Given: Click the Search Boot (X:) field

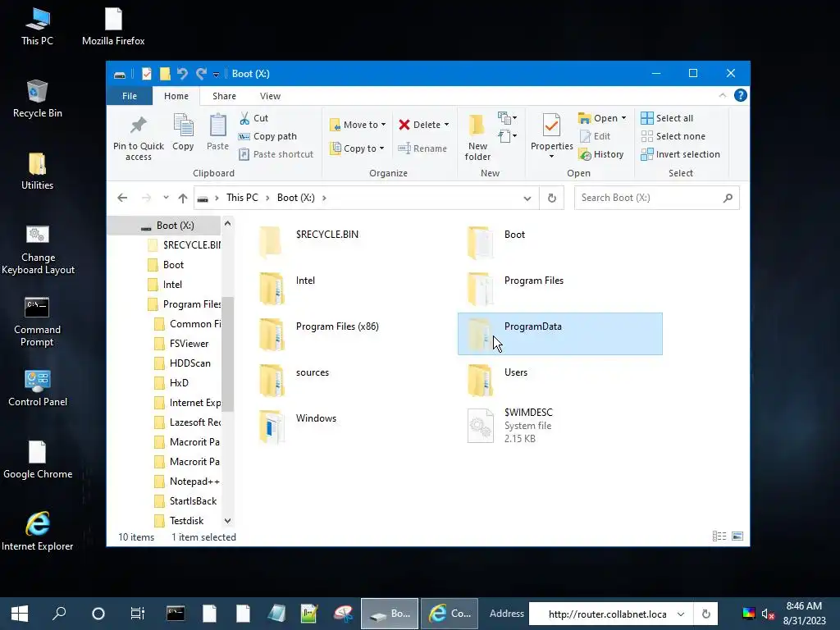Looking at the screenshot, I should (657, 198).
